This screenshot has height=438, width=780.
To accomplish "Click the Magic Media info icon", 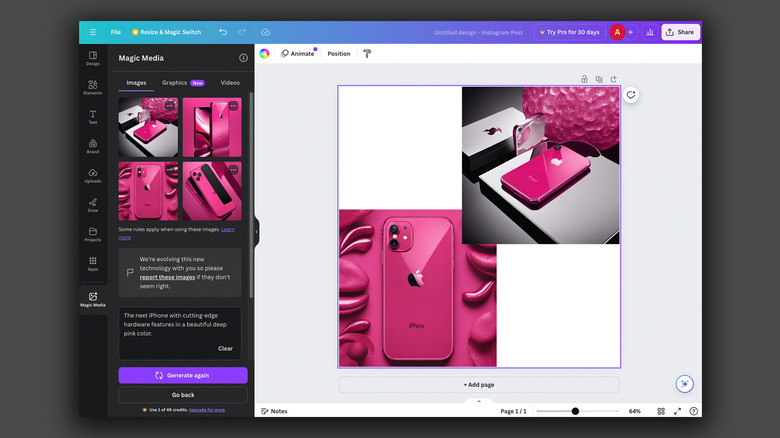I will pyautogui.click(x=243, y=58).
